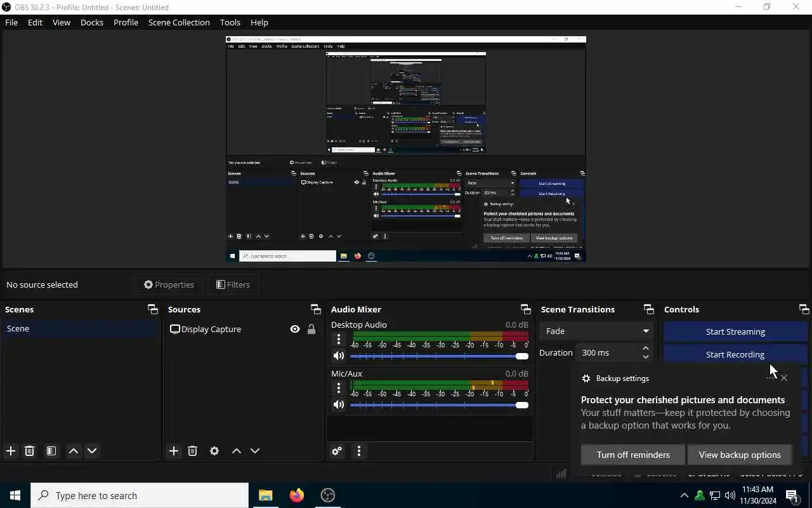Open the Docks menu
The width and height of the screenshot is (812, 508).
[x=92, y=22]
